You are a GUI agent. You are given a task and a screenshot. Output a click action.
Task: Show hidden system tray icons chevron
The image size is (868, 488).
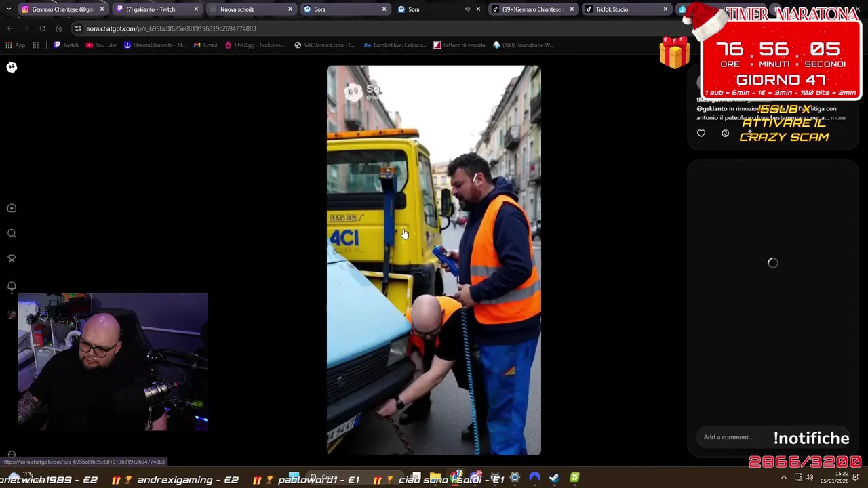784,478
